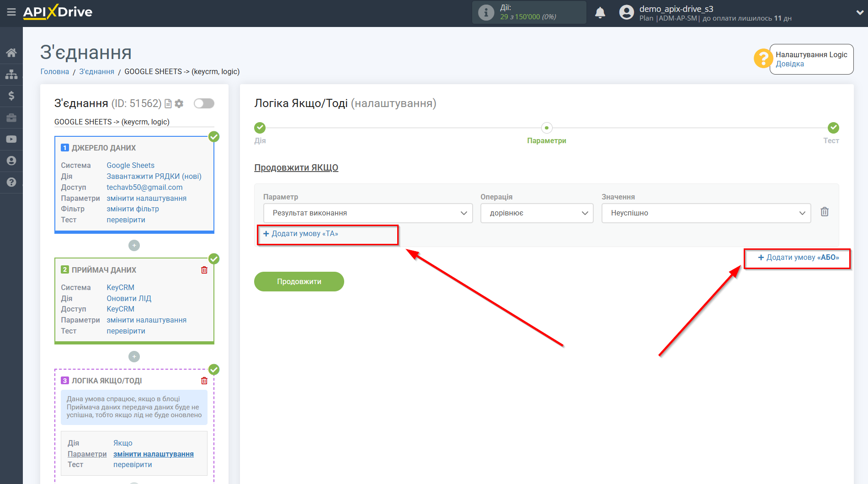The height and width of the screenshot is (484, 868).
Task: Click змінити фільтр link
Action: [x=133, y=209]
